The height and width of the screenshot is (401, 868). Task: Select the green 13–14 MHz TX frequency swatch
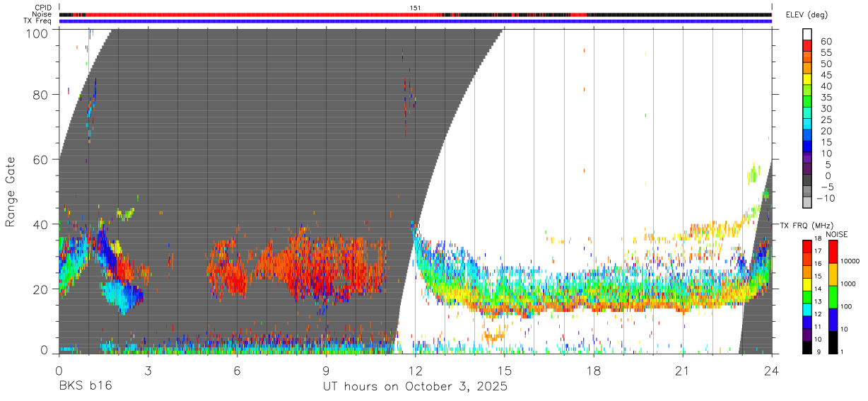[807, 296]
